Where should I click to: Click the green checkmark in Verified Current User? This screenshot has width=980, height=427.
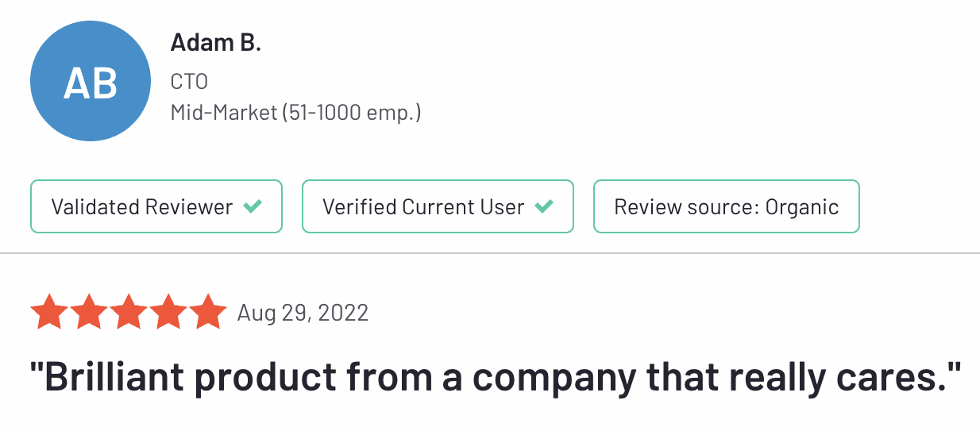click(x=544, y=207)
